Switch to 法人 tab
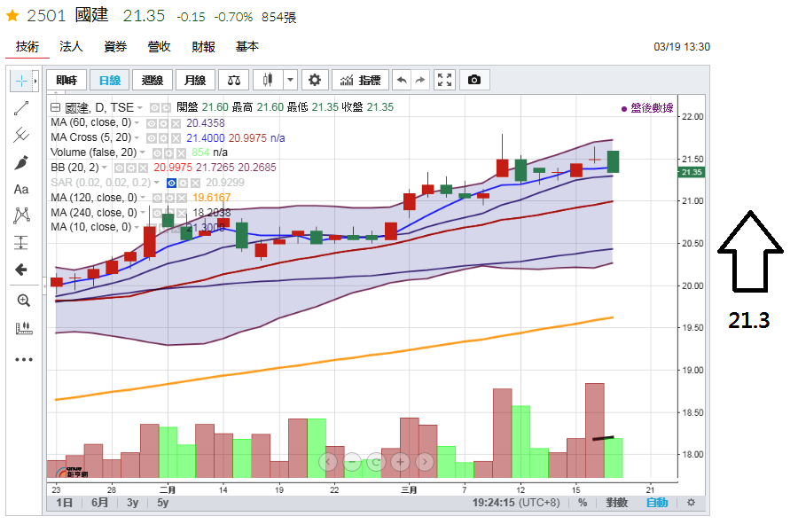 coord(71,47)
